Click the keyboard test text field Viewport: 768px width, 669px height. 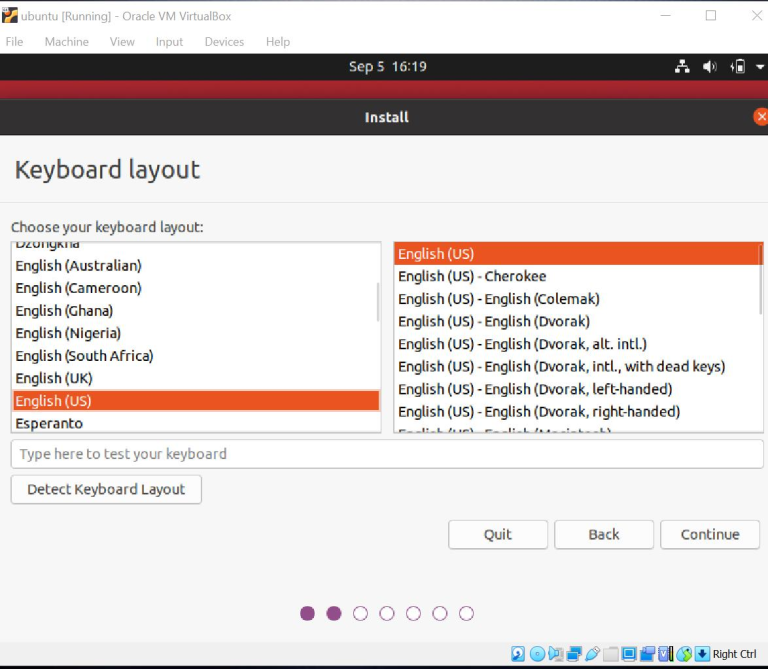(x=386, y=454)
